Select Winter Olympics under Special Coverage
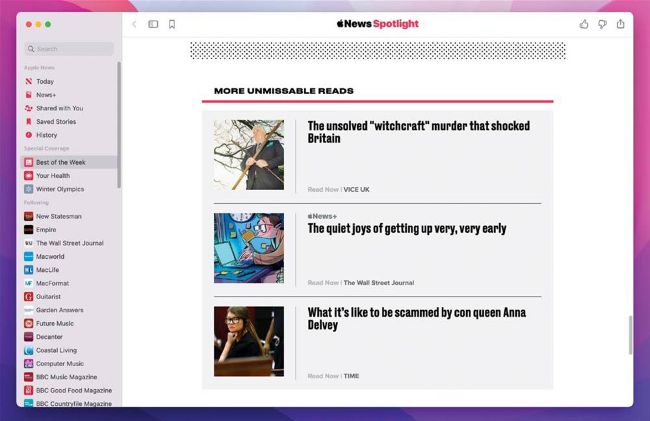Image resolution: width=650 pixels, height=421 pixels. 60,189
